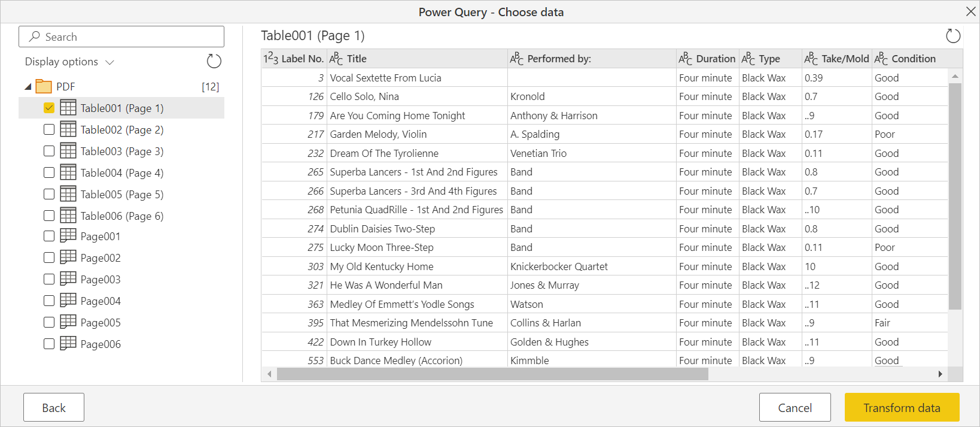Check the Table005 (Page 5) checkbox
Screen dimensions: 980x427
point(49,194)
